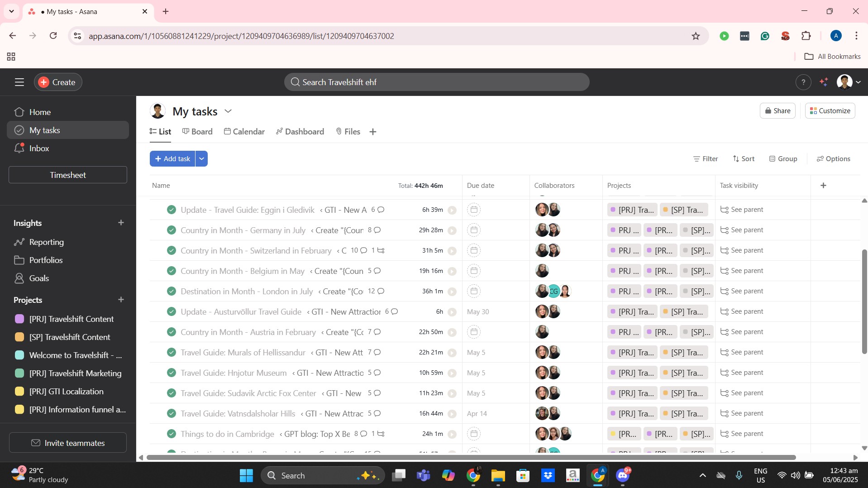Open the hamburger sidebar menu icon

(19, 82)
